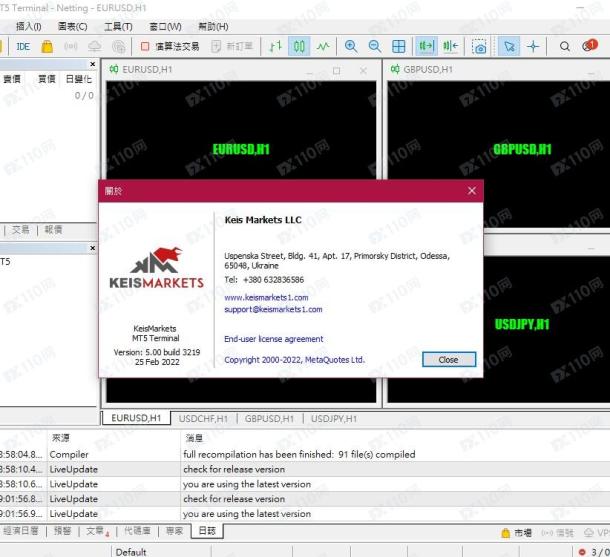Open the Tools (T) menu

click(118, 26)
